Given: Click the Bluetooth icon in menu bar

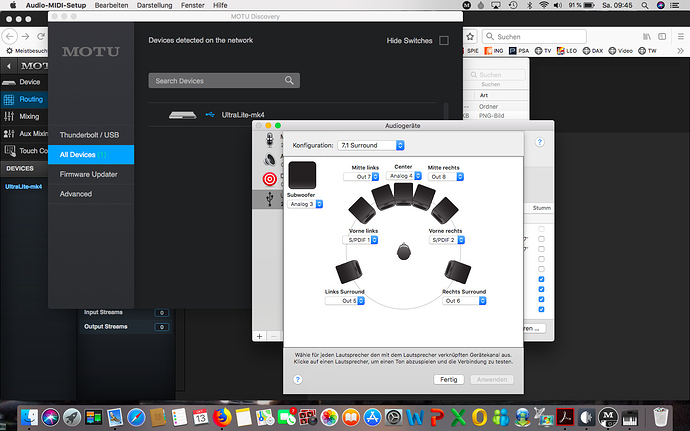Looking at the screenshot, I should pos(530,5).
